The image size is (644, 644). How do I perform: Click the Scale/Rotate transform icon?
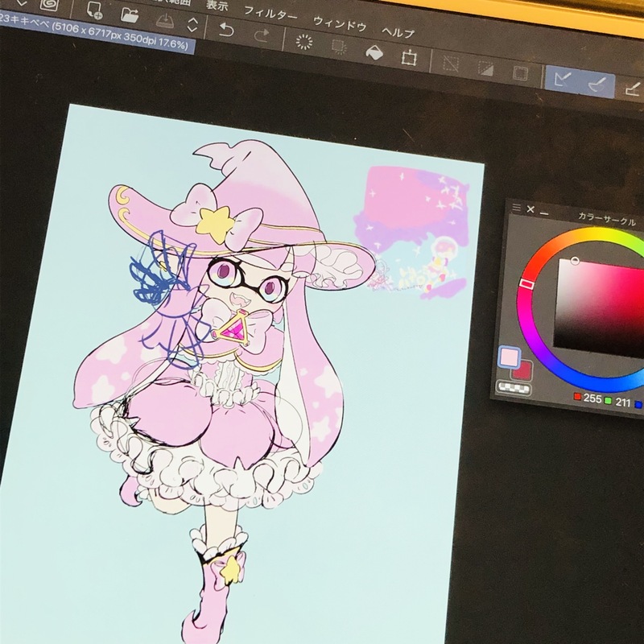[409, 58]
